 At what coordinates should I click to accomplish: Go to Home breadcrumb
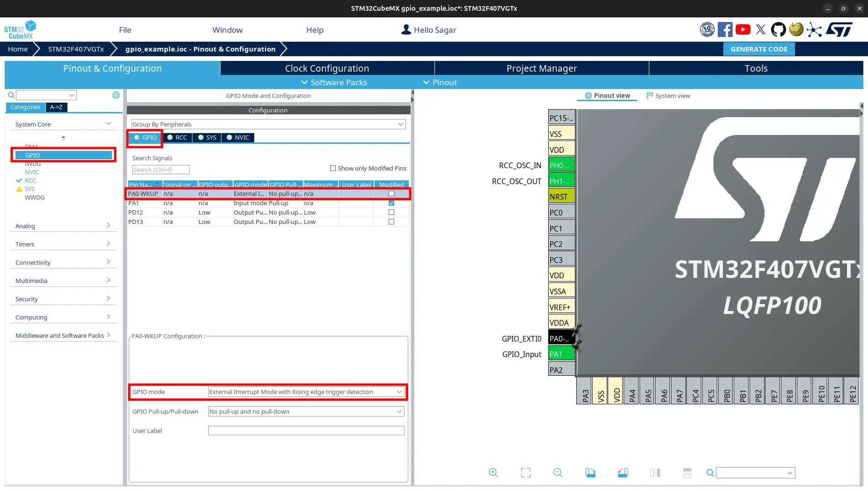click(x=18, y=49)
